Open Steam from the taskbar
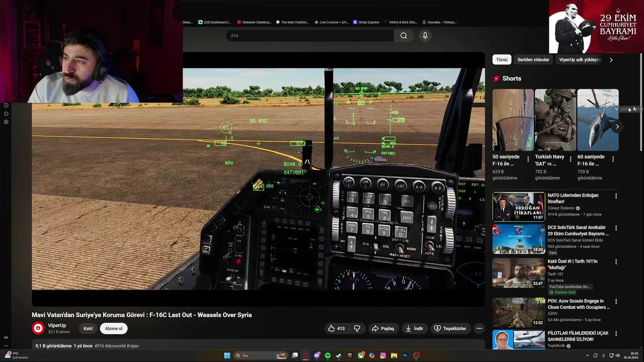 coord(339,355)
